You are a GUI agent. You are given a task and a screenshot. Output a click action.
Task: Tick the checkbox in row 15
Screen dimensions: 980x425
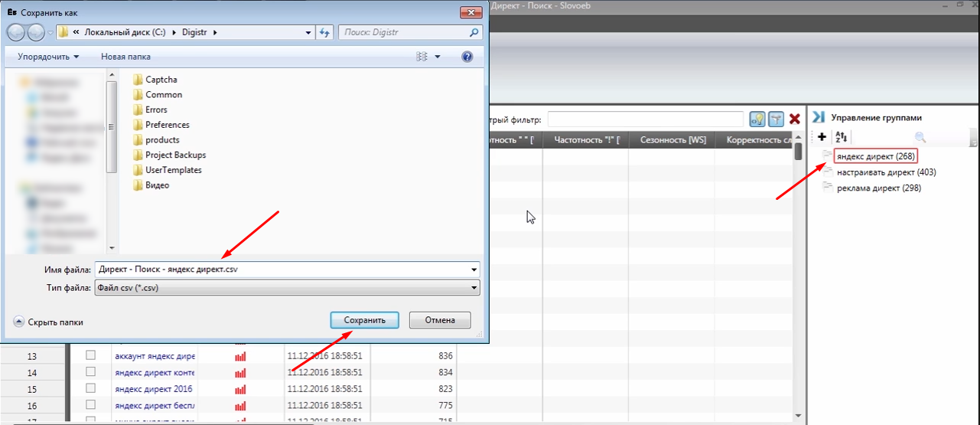(91, 388)
